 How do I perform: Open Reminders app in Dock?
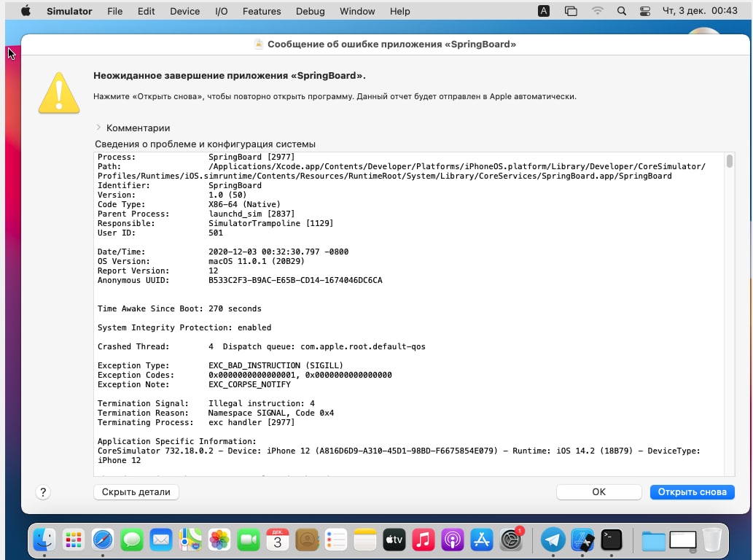336,540
